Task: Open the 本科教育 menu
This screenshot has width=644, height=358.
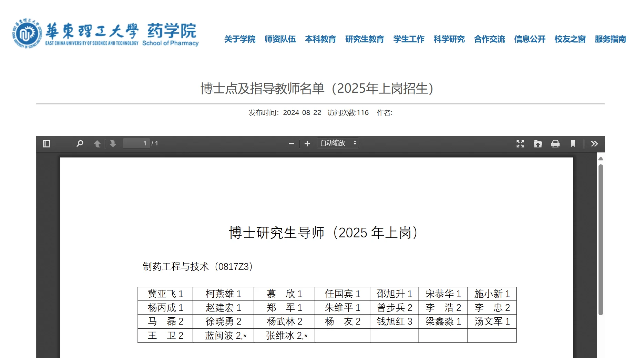Action: (x=320, y=39)
